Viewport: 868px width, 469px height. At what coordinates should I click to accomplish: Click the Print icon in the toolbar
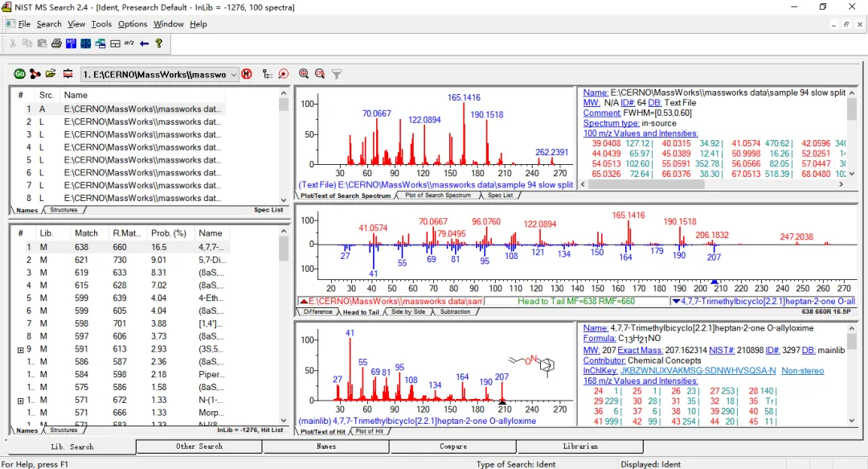click(x=56, y=43)
